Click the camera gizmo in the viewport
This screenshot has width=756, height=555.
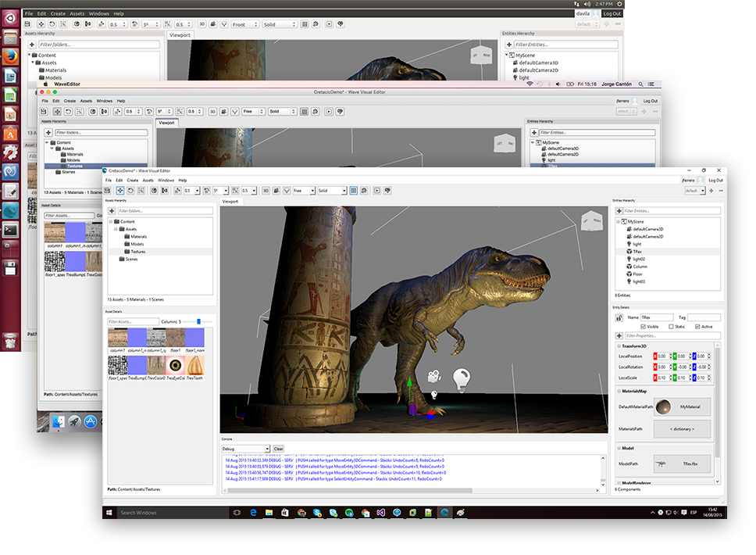tap(434, 376)
